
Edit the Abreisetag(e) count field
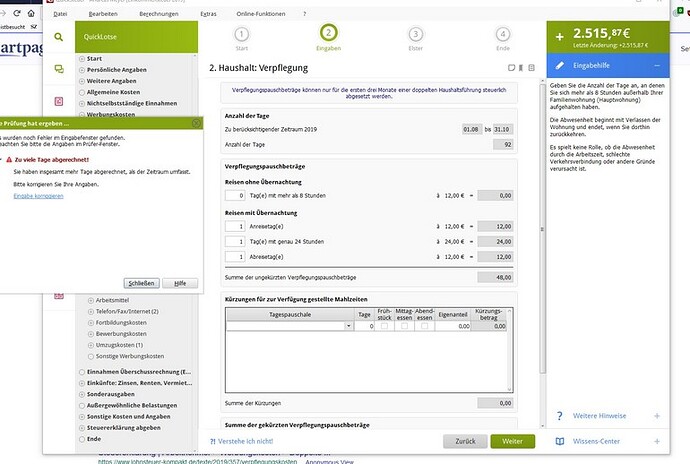[x=235, y=257]
